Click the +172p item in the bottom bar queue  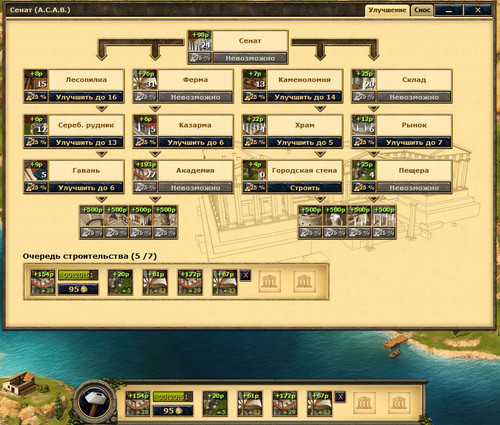coord(285,404)
